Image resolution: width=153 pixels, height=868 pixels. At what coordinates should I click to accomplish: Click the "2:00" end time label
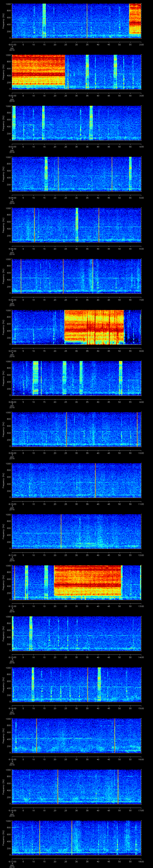[141, 44]
